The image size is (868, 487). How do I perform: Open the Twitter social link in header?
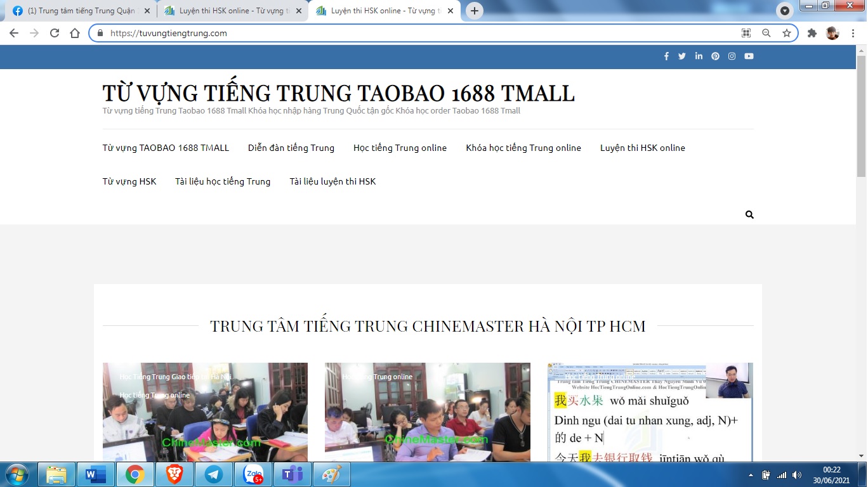coord(682,56)
